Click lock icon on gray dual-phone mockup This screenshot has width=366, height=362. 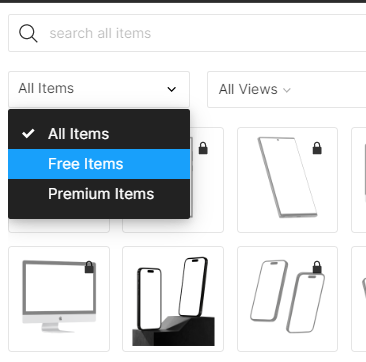[x=317, y=267]
